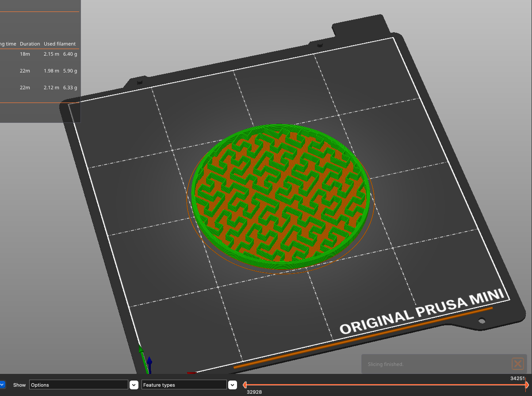Click the 1.98 m filament length
The image size is (532, 396).
point(51,71)
